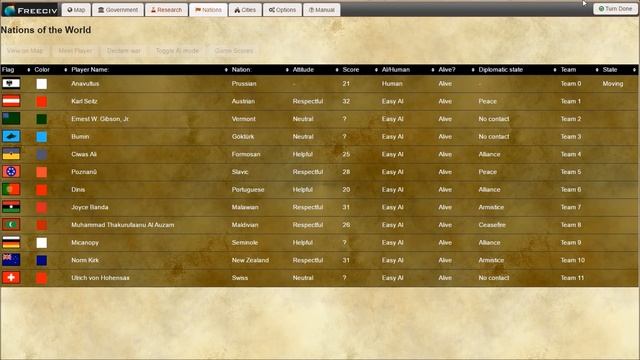Sort table by Player Name column
Viewport: 640px width, 360px height.
click(x=149, y=70)
